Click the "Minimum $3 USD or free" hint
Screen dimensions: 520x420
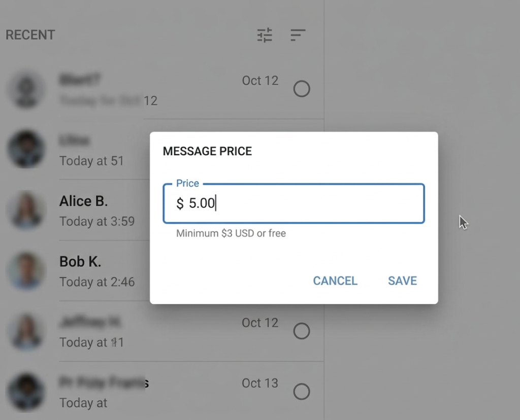pos(231,233)
